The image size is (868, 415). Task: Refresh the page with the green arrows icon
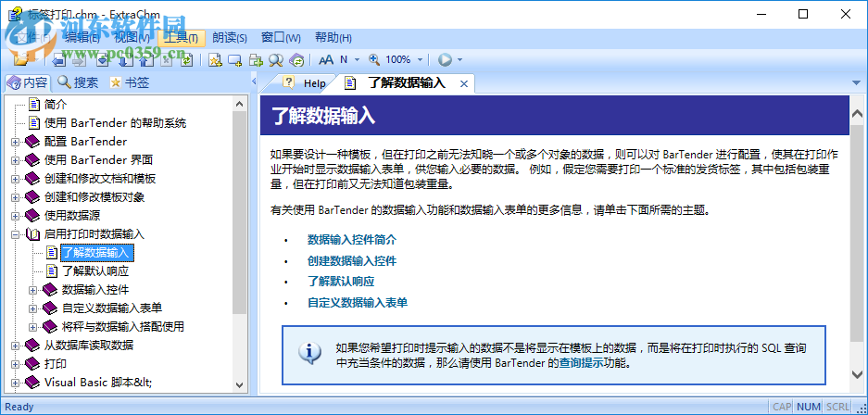pyautogui.click(x=186, y=60)
